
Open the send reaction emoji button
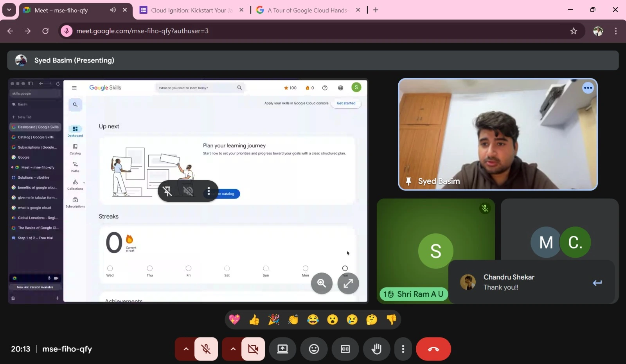tap(314, 349)
